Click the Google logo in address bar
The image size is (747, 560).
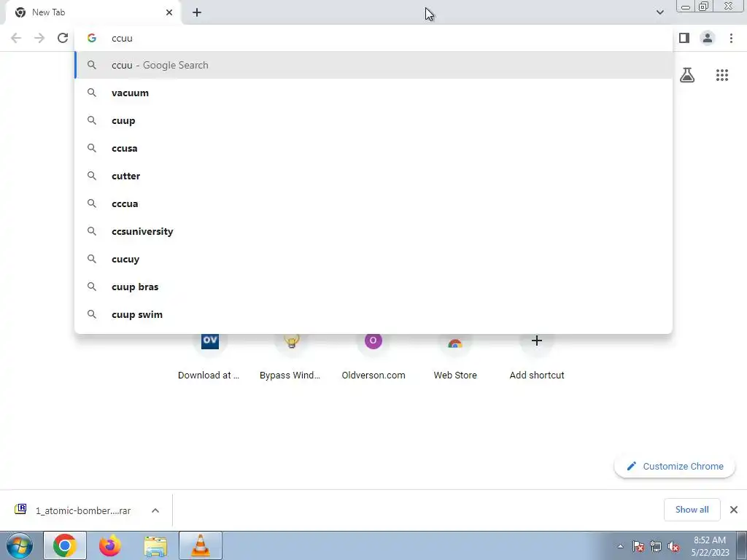(x=92, y=38)
